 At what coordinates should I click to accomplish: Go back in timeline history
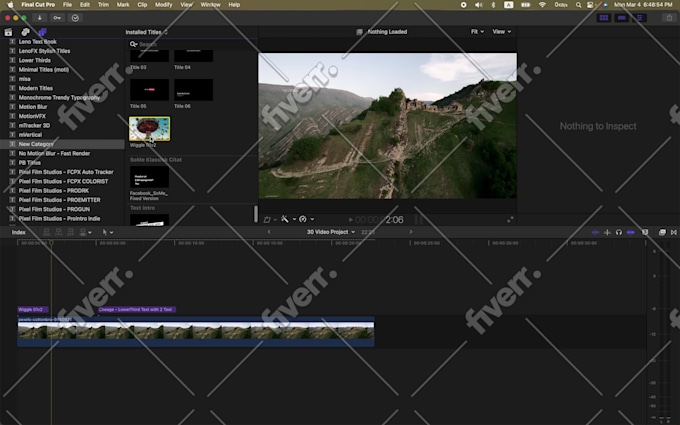pos(268,232)
